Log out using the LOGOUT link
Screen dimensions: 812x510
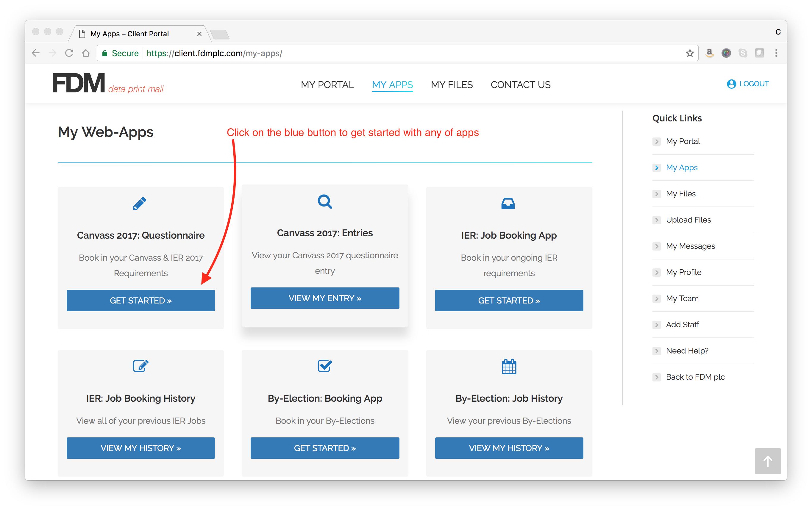[x=754, y=84]
